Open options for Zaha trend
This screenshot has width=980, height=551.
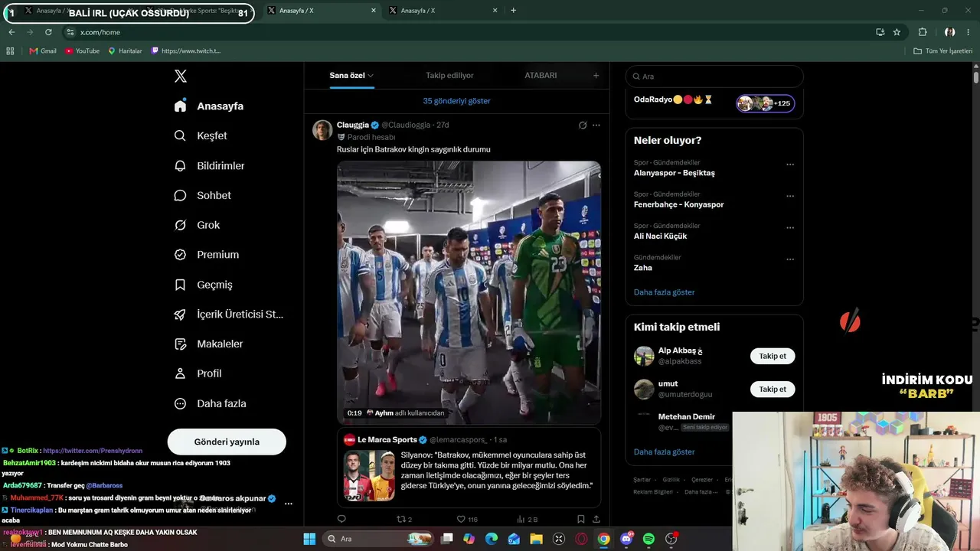(x=790, y=259)
